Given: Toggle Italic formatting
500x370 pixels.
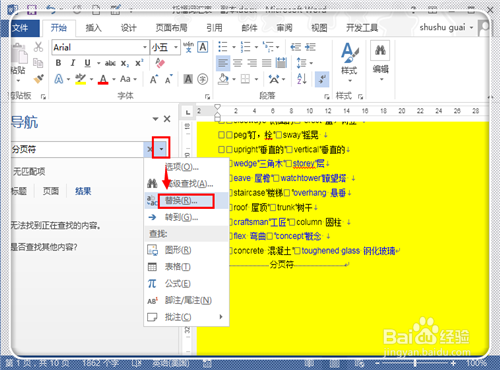Looking at the screenshot, I should coord(73,63).
